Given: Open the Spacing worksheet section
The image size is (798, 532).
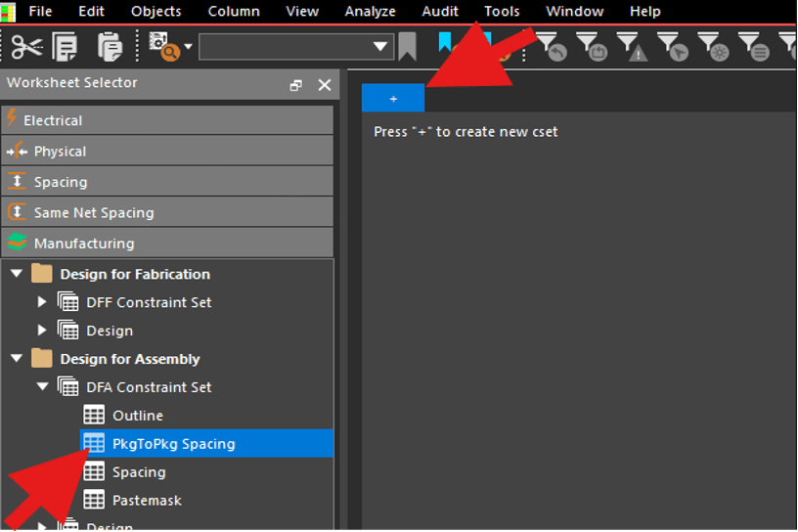Looking at the screenshot, I should (167, 181).
